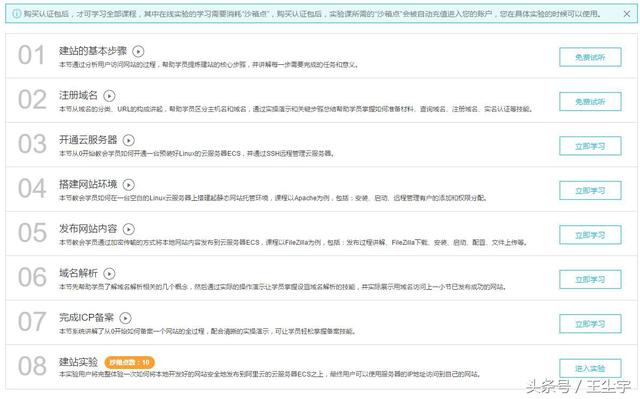Click the lesson number 01
640x399 pixels.
[x=31, y=55]
